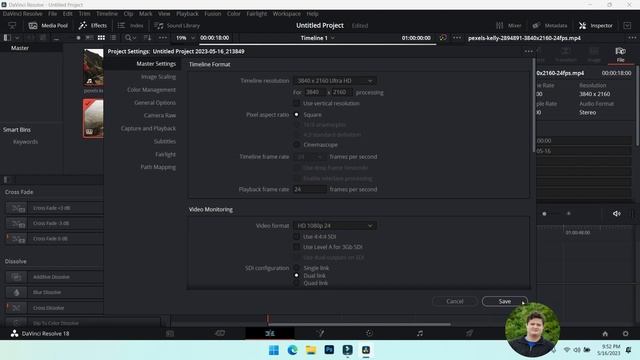Open the Timeline frame rate dropdown
The image size is (640, 360).
point(309,157)
